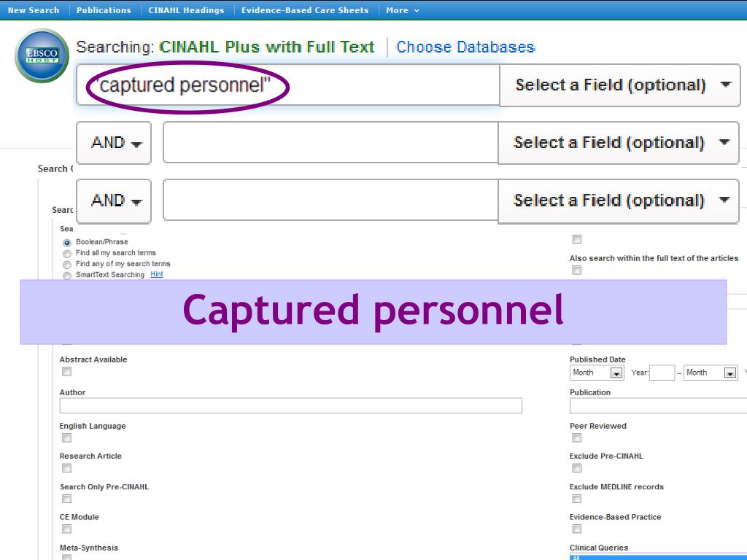Select Find any of my search terms
The width and height of the screenshot is (747, 560).
(x=67, y=264)
